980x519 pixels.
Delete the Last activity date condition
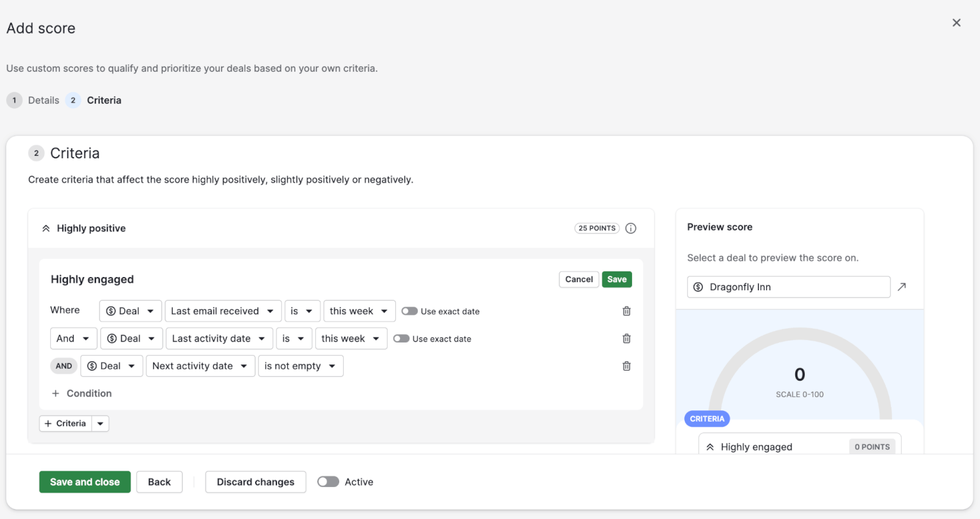[626, 338]
